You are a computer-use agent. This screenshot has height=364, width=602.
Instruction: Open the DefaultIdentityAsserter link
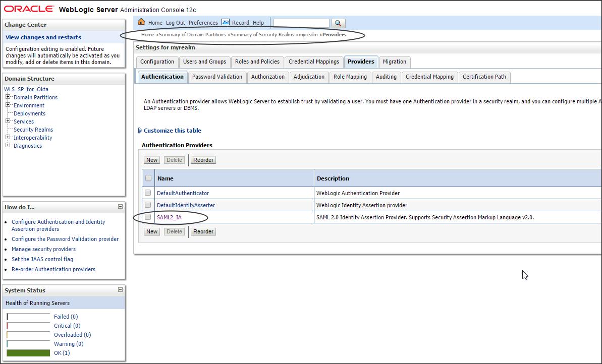[x=186, y=206]
